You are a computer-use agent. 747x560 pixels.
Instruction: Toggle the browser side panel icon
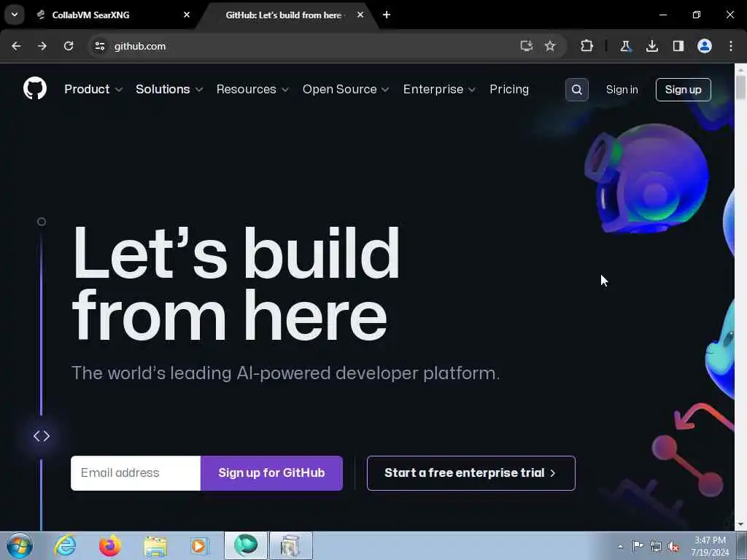click(x=678, y=46)
